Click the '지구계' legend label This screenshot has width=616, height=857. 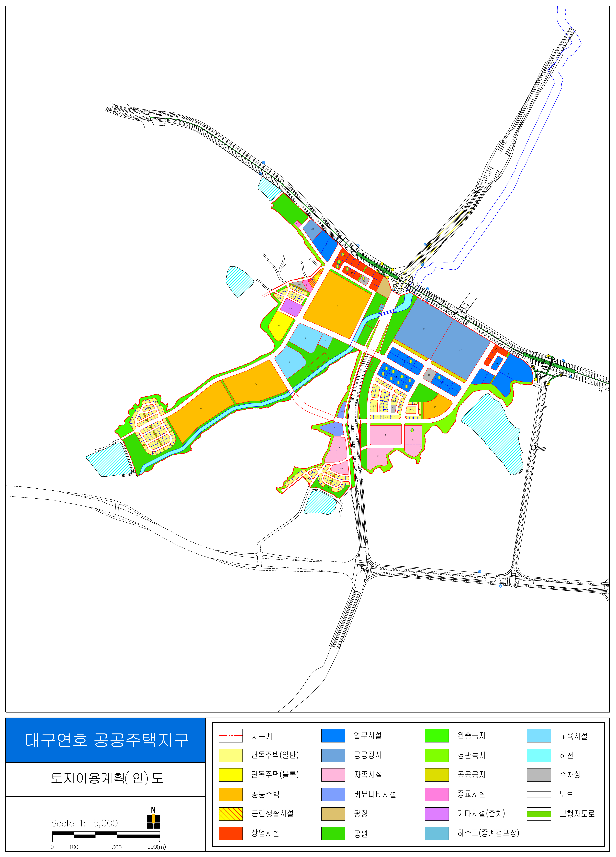[x=262, y=736]
